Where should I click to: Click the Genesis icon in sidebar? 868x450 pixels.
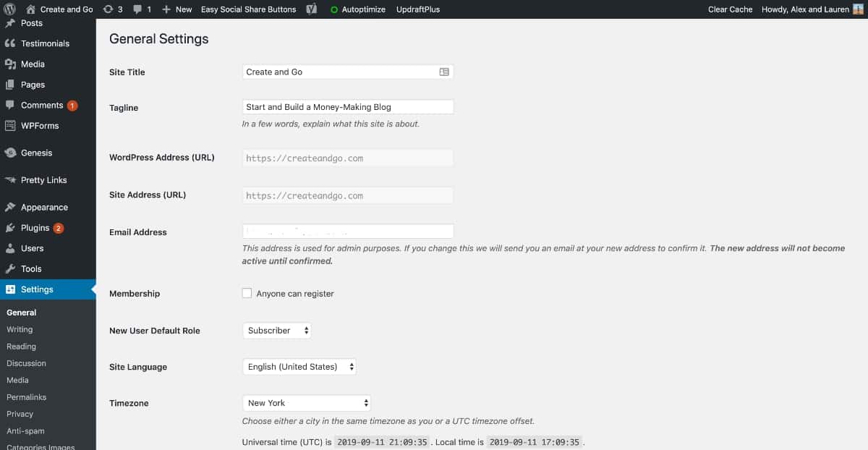click(10, 153)
